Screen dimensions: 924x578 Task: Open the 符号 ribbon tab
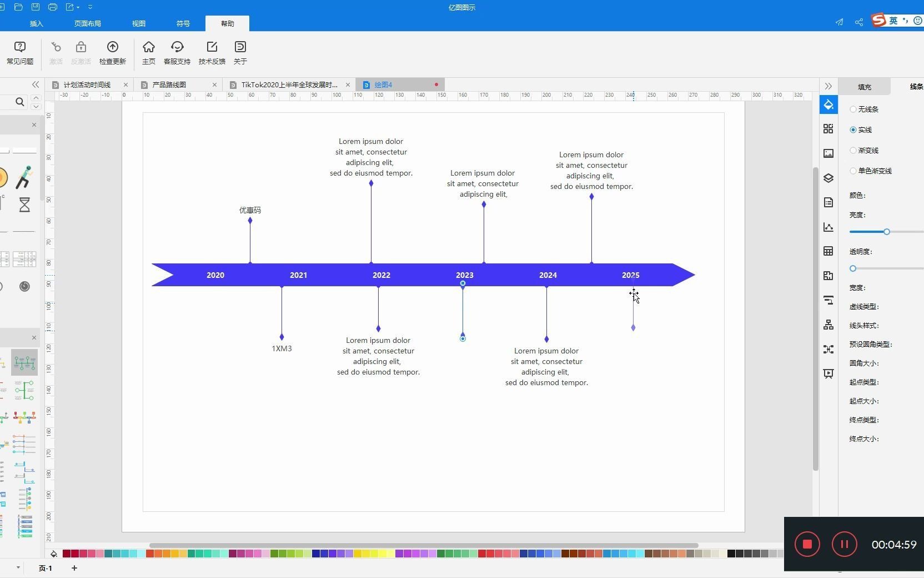183,23
